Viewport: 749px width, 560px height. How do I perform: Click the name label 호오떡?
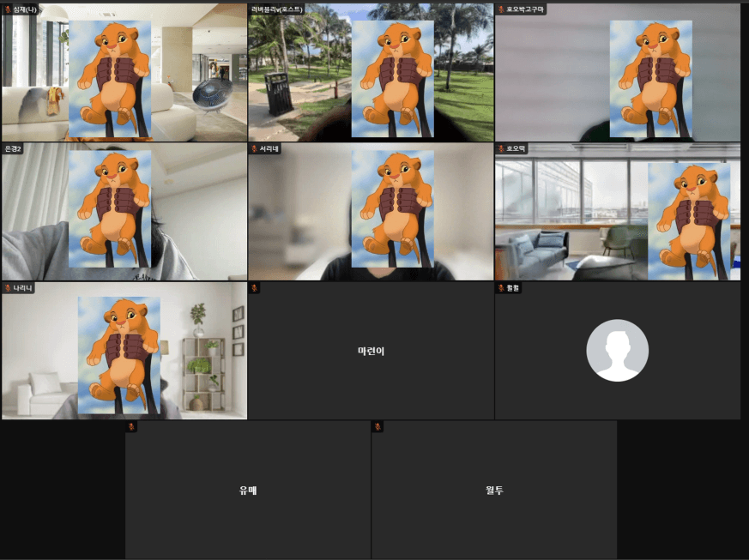516,149
